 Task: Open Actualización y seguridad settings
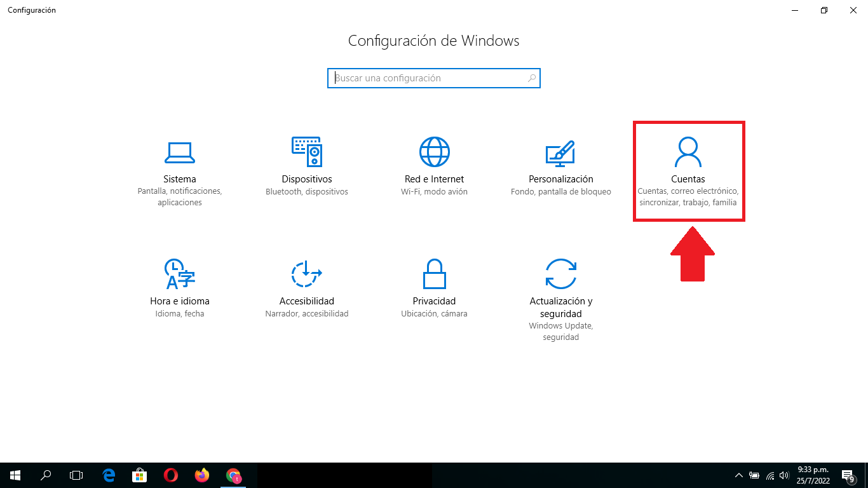click(561, 300)
